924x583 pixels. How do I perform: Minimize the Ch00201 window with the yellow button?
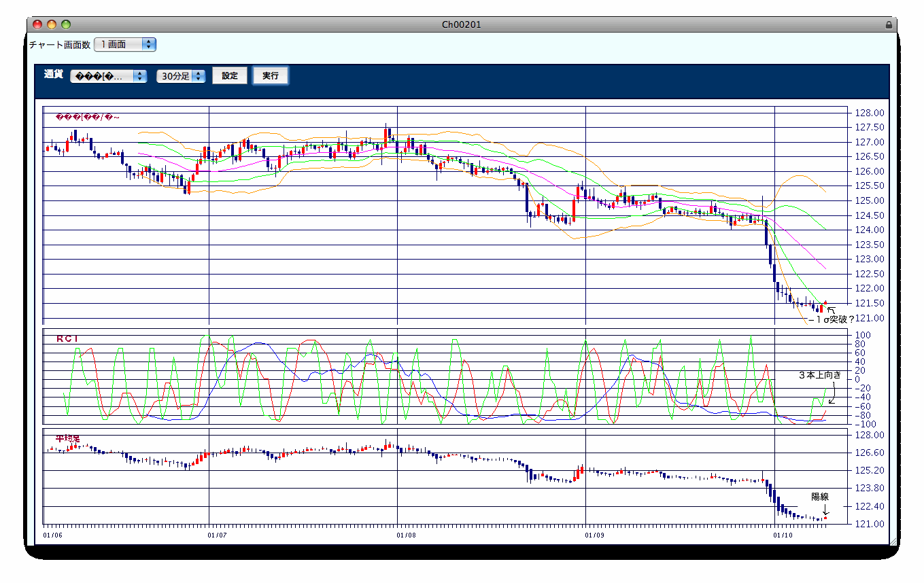coord(52,24)
